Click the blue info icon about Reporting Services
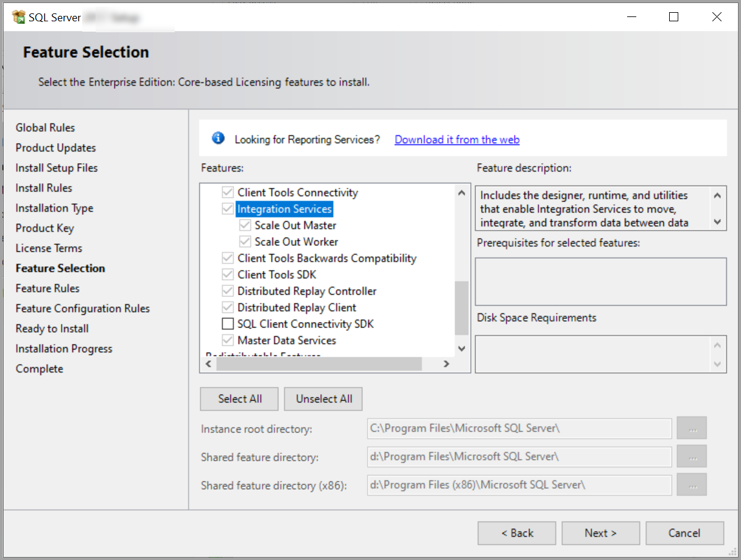The width and height of the screenshot is (741, 560). (x=218, y=138)
